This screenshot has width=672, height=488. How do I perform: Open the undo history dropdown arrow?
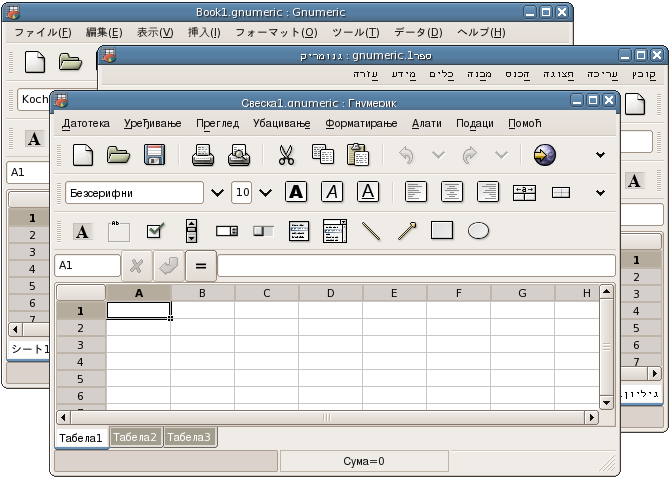tap(438, 155)
